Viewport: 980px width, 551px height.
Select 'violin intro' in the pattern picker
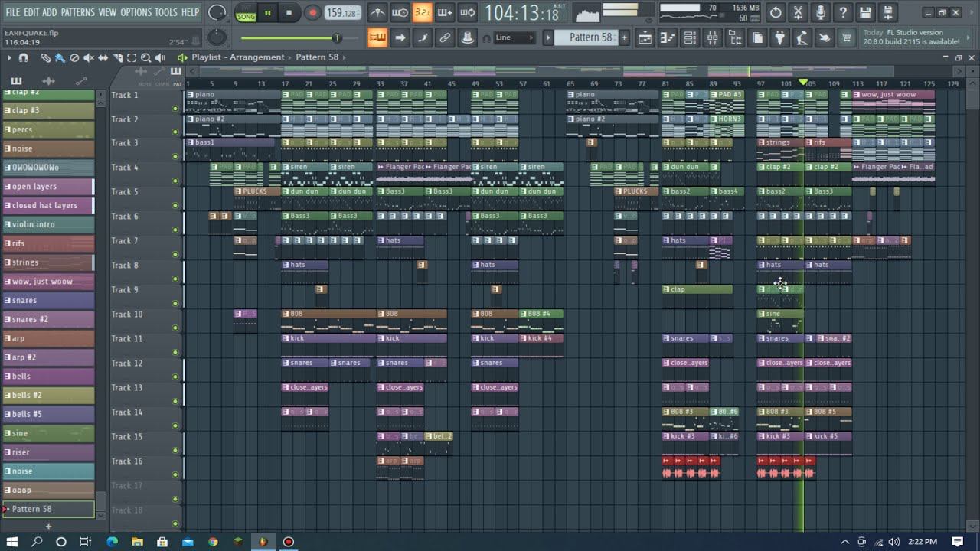[x=48, y=224]
